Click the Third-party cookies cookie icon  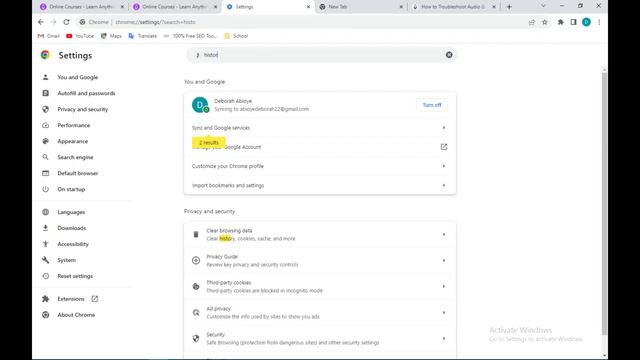point(196,287)
